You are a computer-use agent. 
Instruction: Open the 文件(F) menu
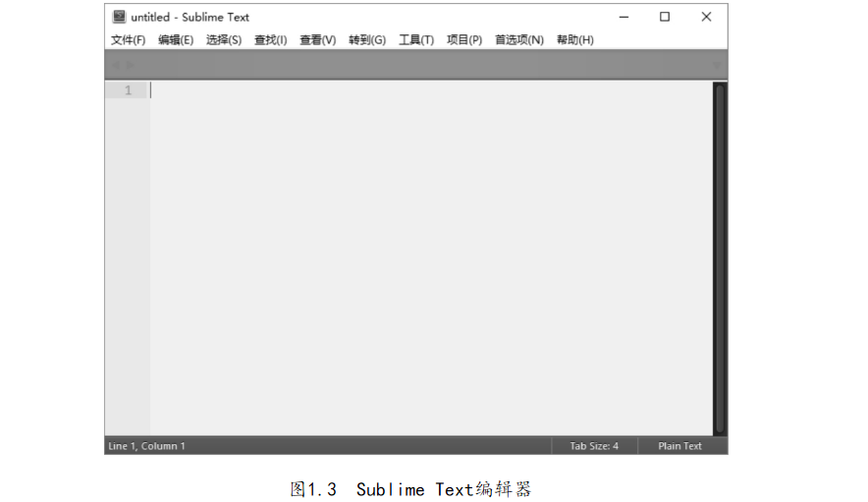tap(128, 40)
